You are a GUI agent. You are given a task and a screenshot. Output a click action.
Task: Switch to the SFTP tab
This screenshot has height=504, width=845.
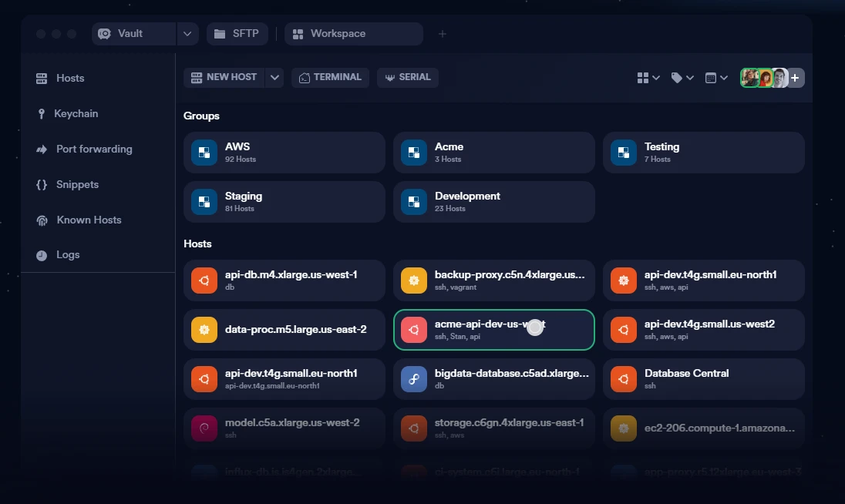(237, 34)
